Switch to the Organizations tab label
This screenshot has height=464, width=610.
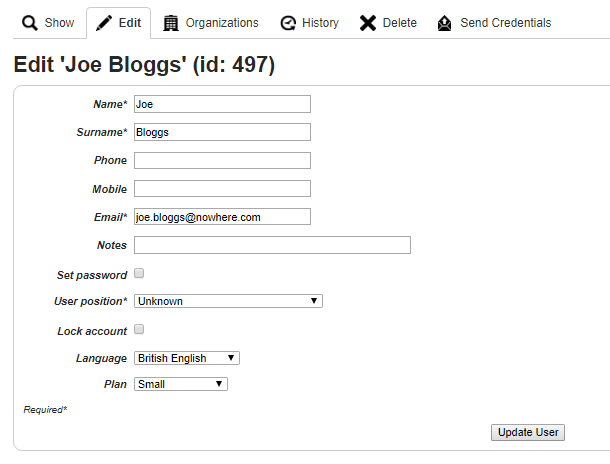(x=222, y=23)
